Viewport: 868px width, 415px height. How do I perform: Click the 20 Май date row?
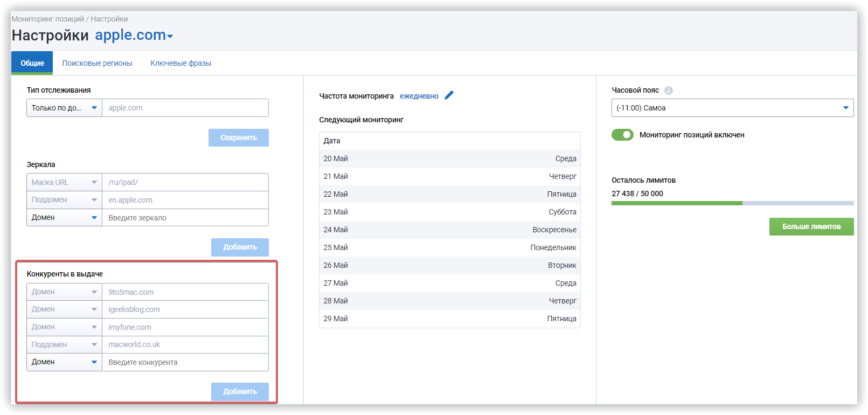pos(450,158)
